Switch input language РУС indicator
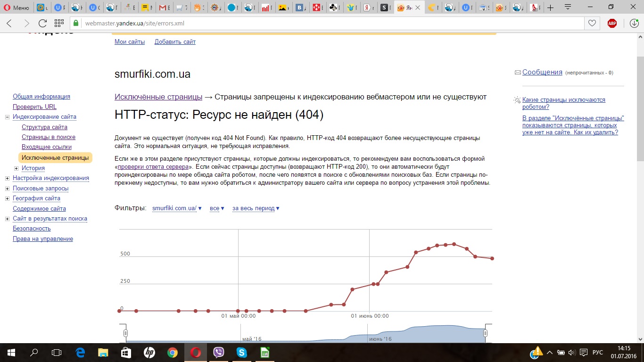 coord(598,352)
